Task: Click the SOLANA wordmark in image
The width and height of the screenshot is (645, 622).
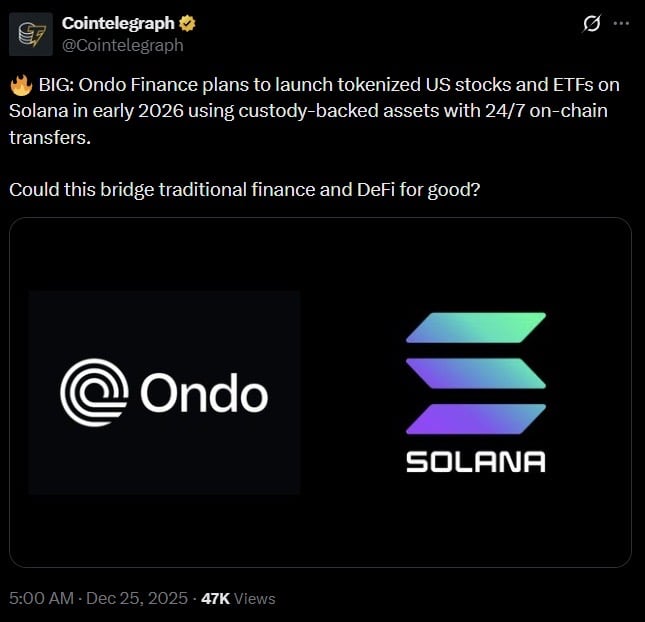Action: click(x=475, y=462)
